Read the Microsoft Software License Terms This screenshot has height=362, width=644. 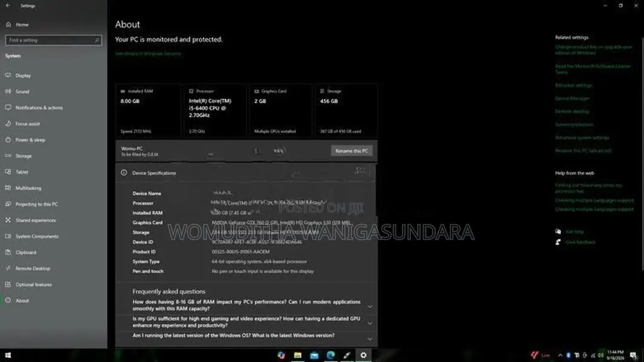[593, 69]
